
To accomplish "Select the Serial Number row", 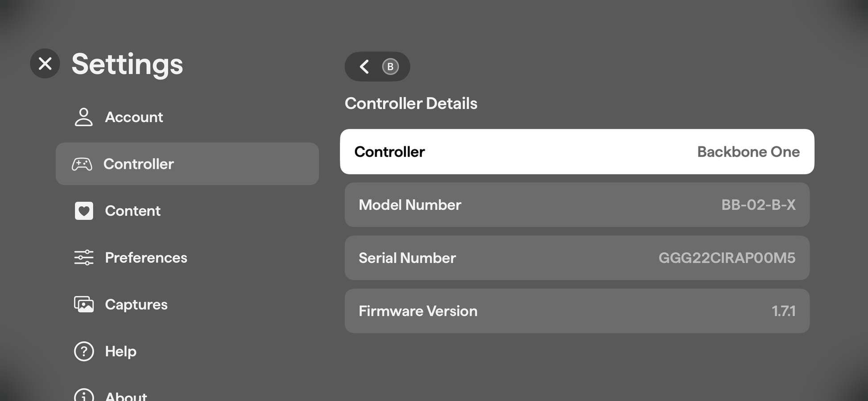I will pyautogui.click(x=577, y=258).
